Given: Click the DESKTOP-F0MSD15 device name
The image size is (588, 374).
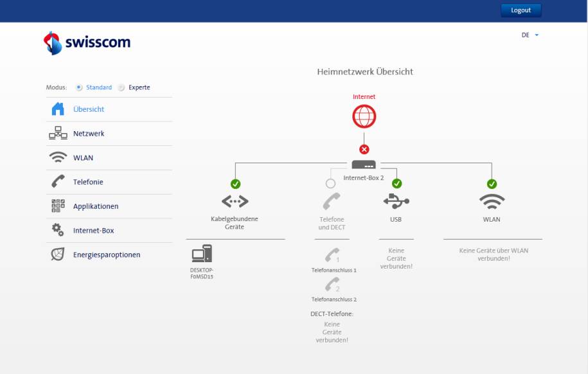Looking at the screenshot, I should click(202, 273).
